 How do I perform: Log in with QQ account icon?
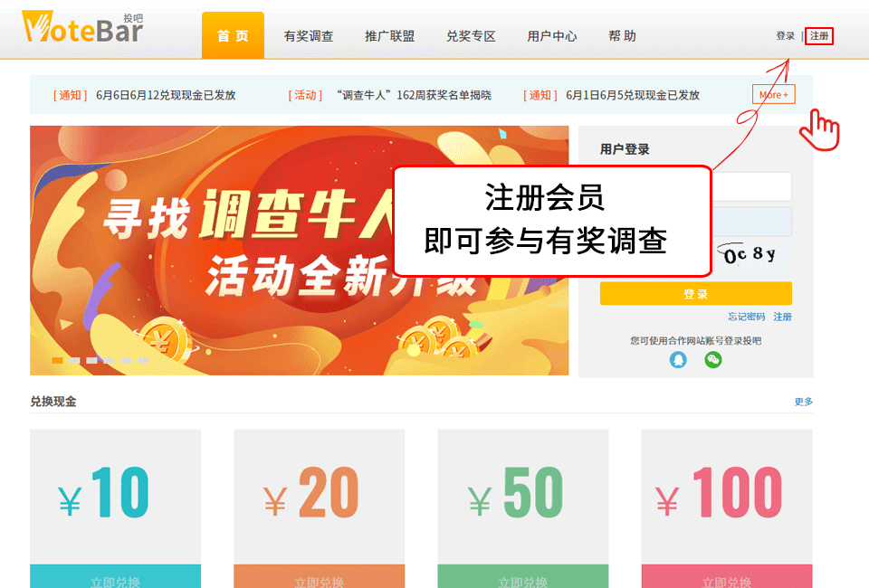[678, 360]
